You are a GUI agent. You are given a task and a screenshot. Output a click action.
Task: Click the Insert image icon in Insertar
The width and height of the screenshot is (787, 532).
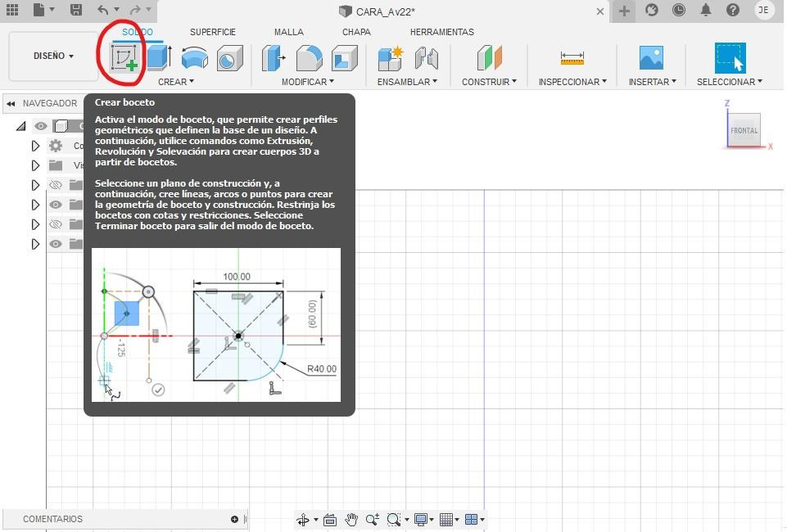tap(652, 57)
